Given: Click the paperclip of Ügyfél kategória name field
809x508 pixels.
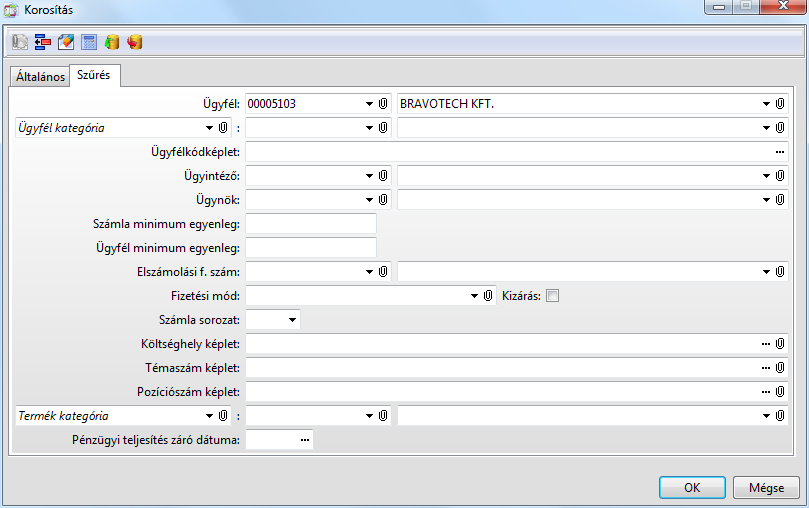Looking at the screenshot, I should tap(780, 127).
